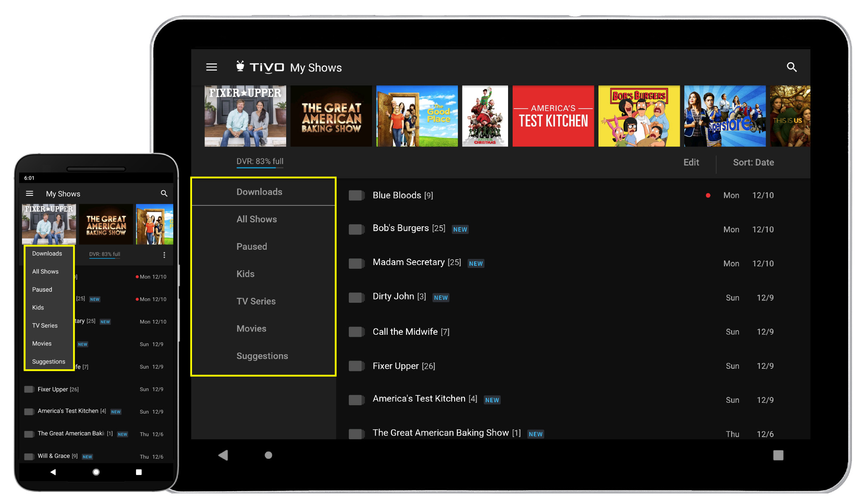Select Kids in the phone sidebar

[x=38, y=307]
